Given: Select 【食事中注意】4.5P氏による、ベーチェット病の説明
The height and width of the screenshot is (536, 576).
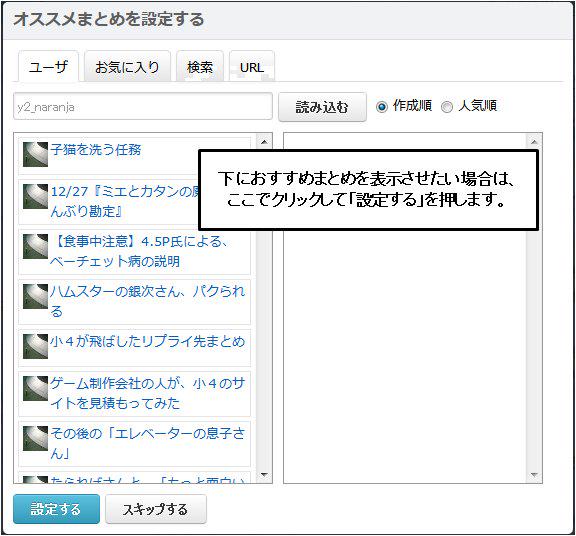Looking at the screenshot, I should (x=139, y=252).
